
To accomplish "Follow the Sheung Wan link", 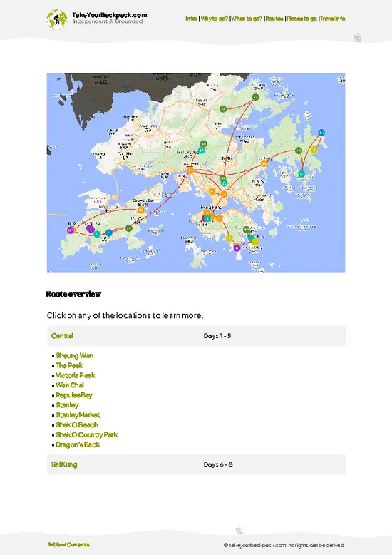I will (74, 356).
